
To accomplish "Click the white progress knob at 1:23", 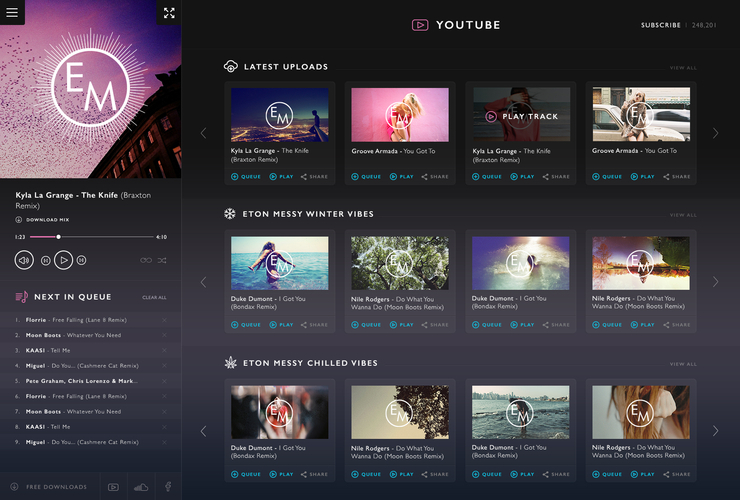I will click(59, 237).
